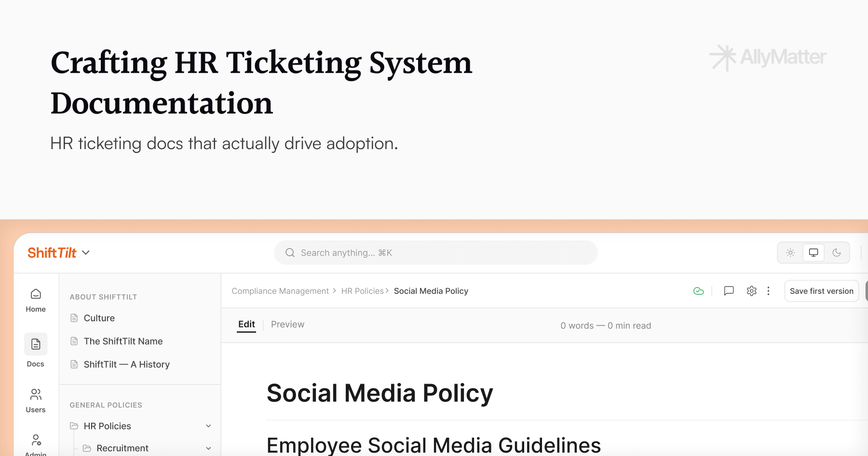
Task: Click the document icon beside ShiftTilt — A History
Action: [x=74, y=364]
